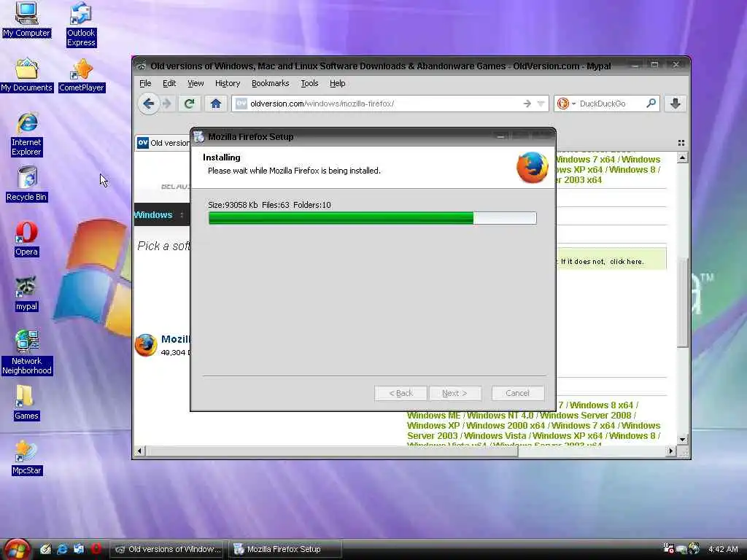
Task: Open the Bookmarks menu
Action: 270,83
